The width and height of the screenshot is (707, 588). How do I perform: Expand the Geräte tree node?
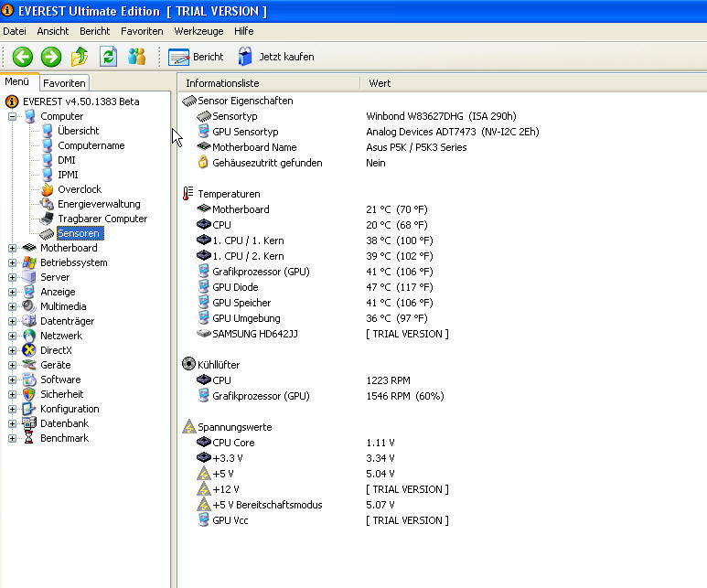click(x=13, y=365)
